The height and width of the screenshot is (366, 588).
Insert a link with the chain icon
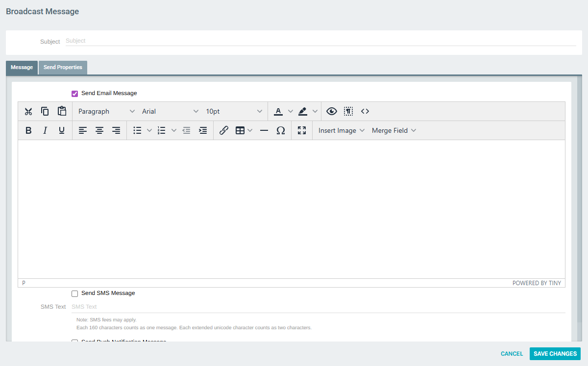pos(224,130)
